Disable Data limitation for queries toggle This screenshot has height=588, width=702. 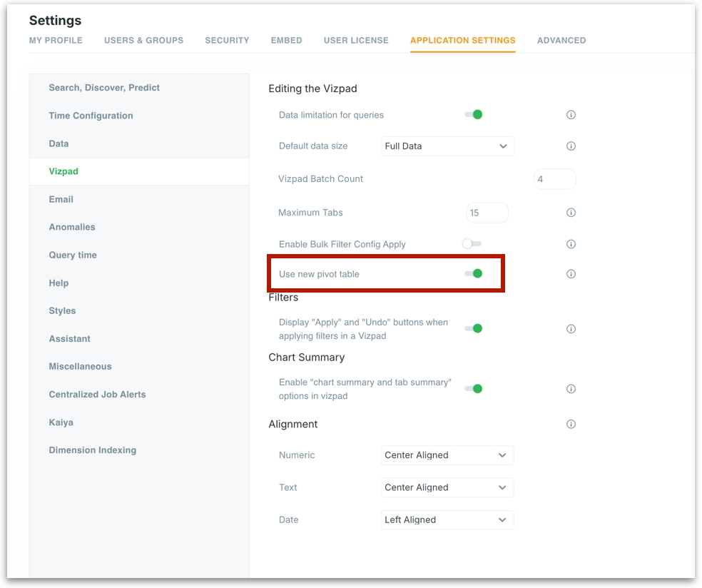click(474, 114)
